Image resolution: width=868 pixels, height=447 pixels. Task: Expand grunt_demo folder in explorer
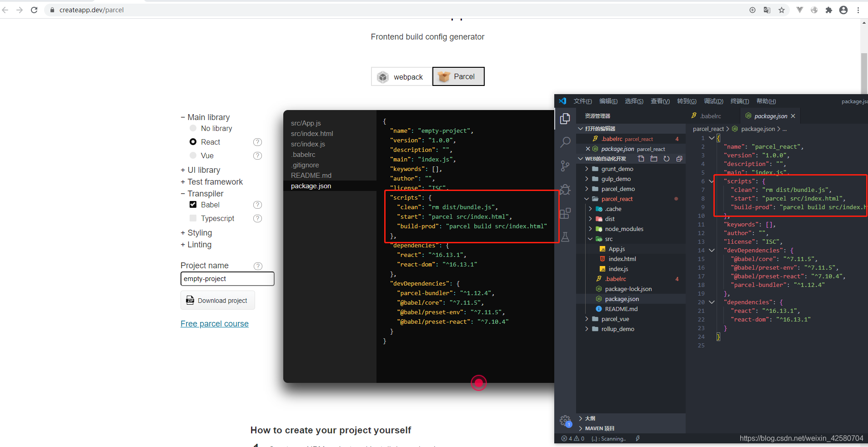[x=617, y=169]
